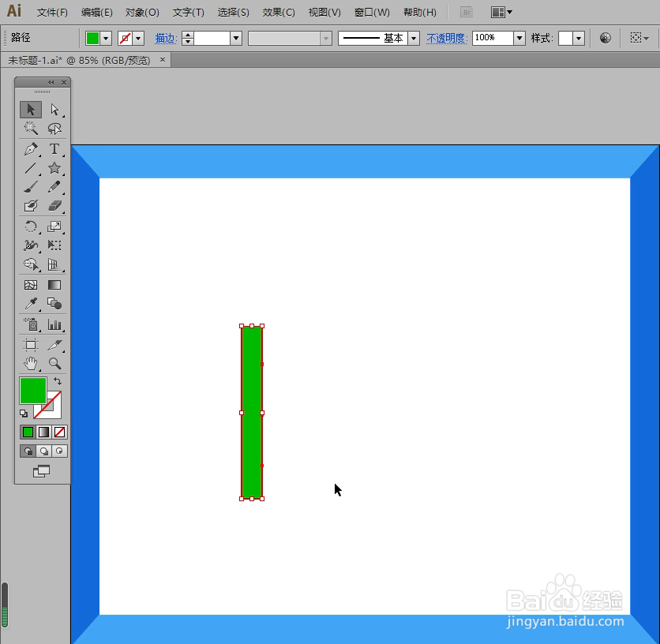Open the brush definition 基本 dropdown

(414, 39)
